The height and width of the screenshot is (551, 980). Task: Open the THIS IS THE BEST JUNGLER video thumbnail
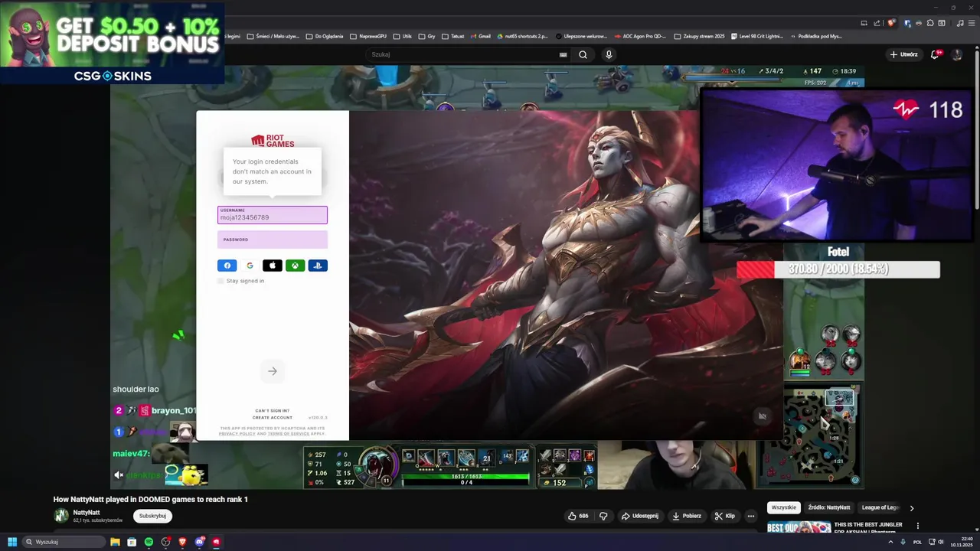coord(799,527)
